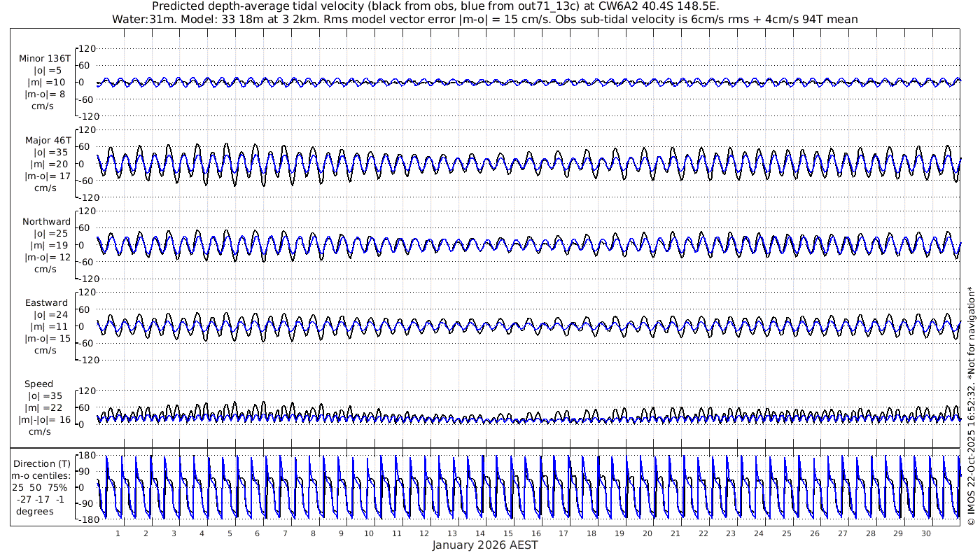Click the date tick label "28"
The image size is (980, 560).
pos(870,533)
